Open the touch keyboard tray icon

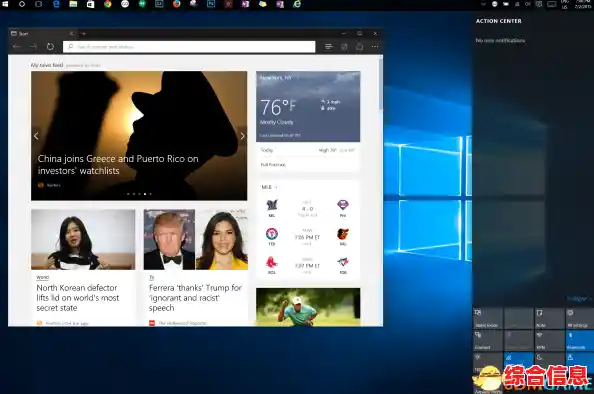[x=552, y=4]
